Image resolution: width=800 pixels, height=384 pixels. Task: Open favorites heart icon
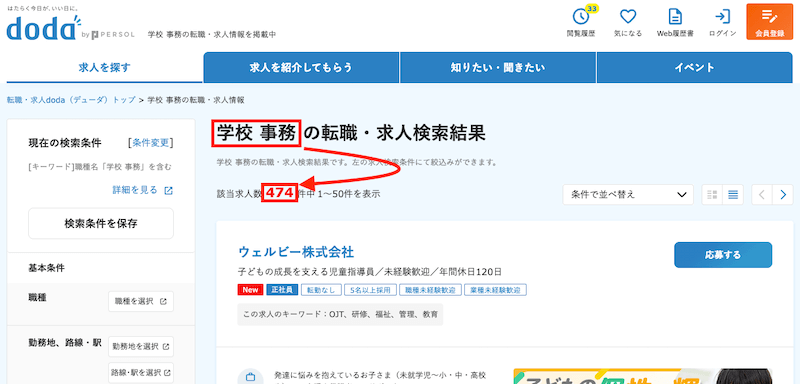628,17
